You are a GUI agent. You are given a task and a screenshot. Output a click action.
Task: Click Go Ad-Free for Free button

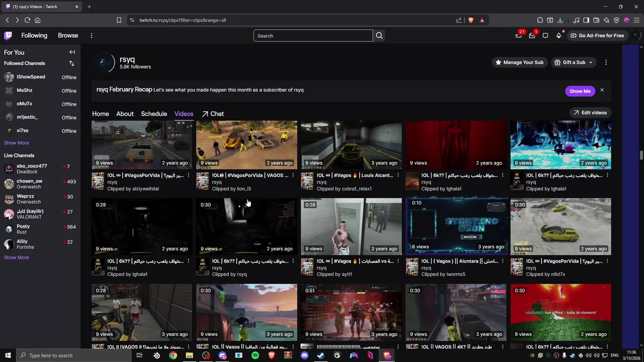coord(597,36)
